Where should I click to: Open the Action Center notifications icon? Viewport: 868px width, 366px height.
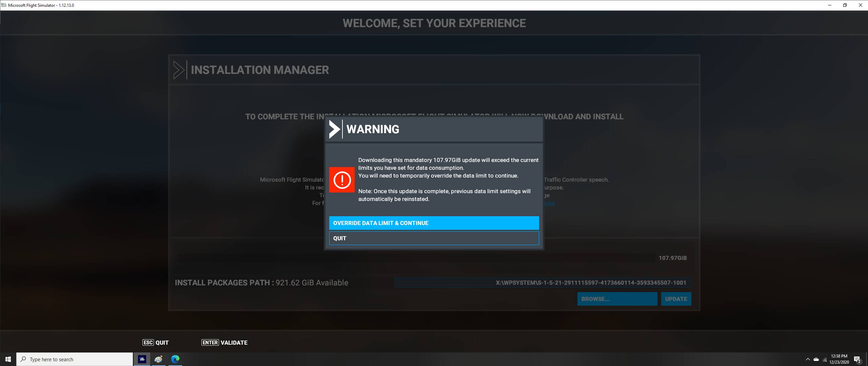857,359
